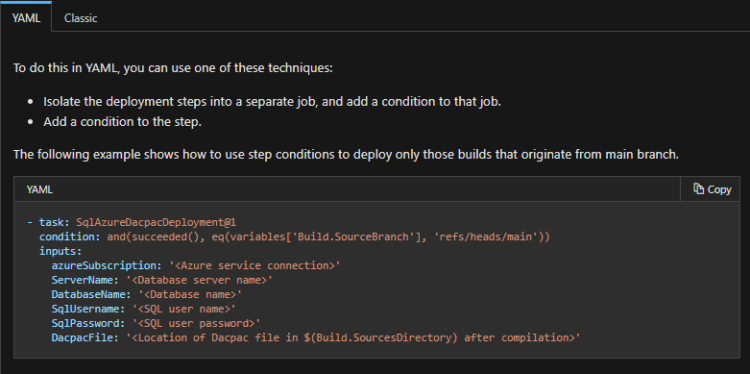The height and width of the screenshot is (374, 750).
Task: Click the 'ServerName' code line
Action: (x=162, y=280)
